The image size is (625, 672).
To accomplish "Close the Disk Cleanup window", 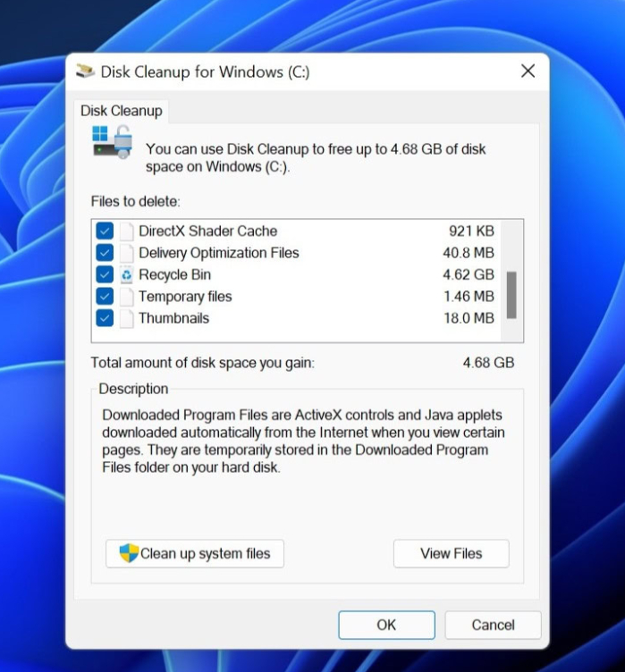I will 528,71.
